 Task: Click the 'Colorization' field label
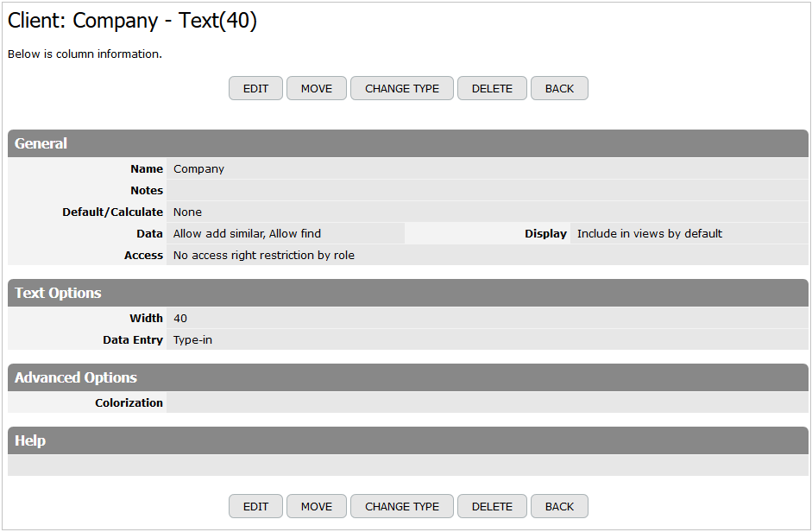[x=129, y=403]
